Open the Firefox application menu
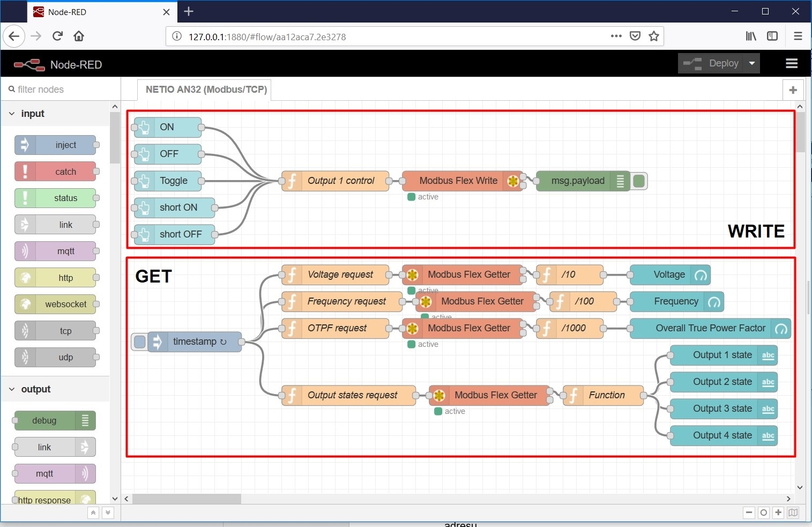The width and height of the screenshot is (812, 527). [798, 36]
